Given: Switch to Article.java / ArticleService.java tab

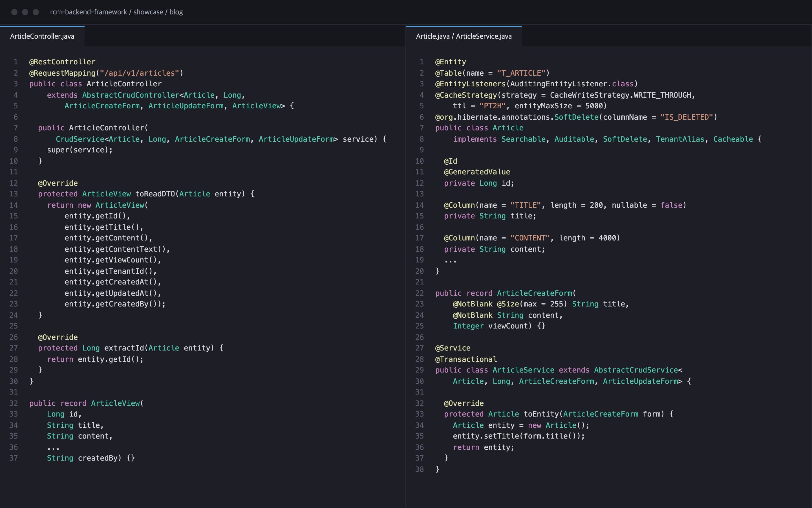Looking at the screenshot, I should pyautogui.click(x=464, y=36).
